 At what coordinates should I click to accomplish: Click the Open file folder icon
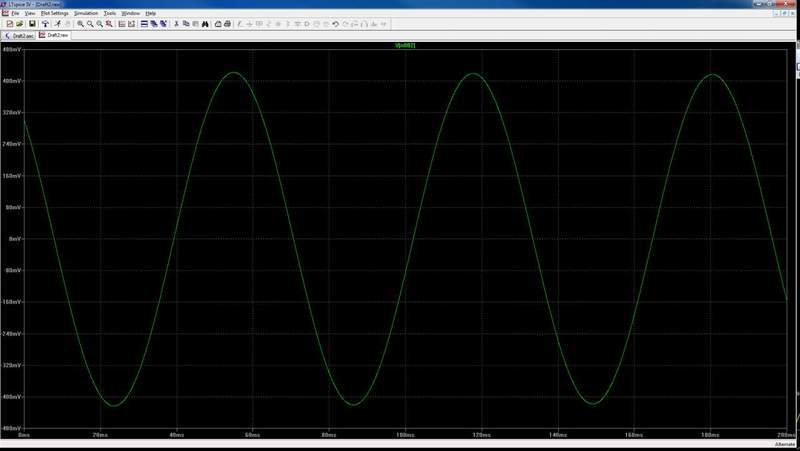(x=18, y=23)
